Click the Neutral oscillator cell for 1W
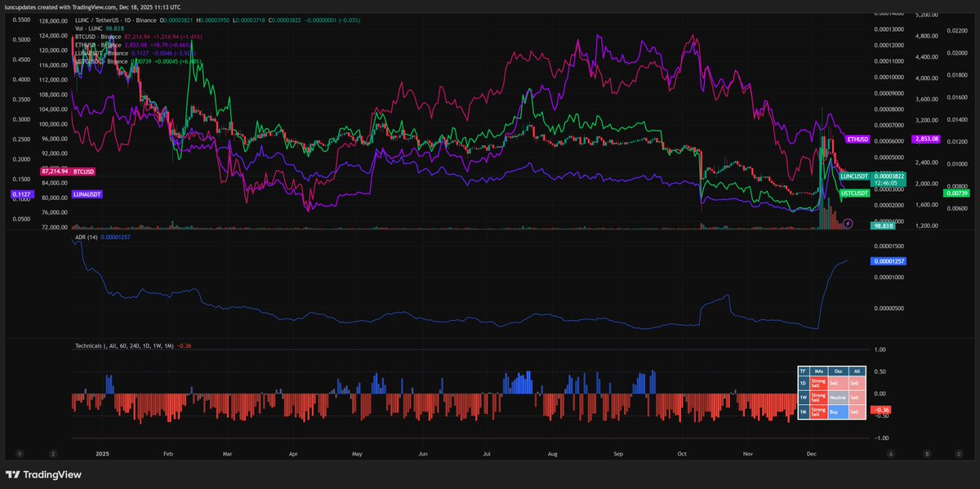 pos(839,398)
